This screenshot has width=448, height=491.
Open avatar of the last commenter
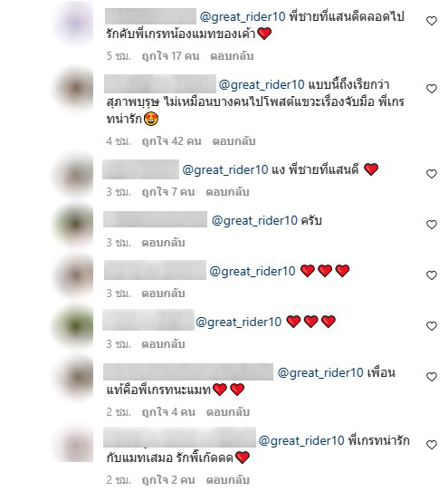tap(75, 445)
